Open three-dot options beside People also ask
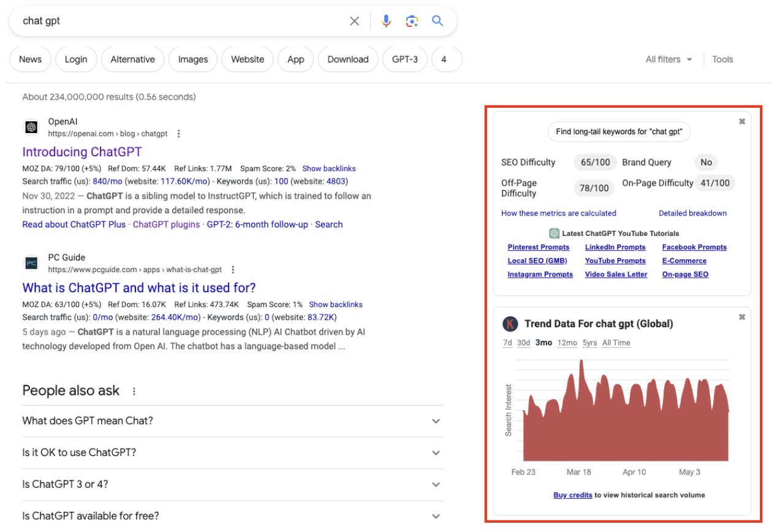This screenshot has width=777, height=532. point(134,391)
